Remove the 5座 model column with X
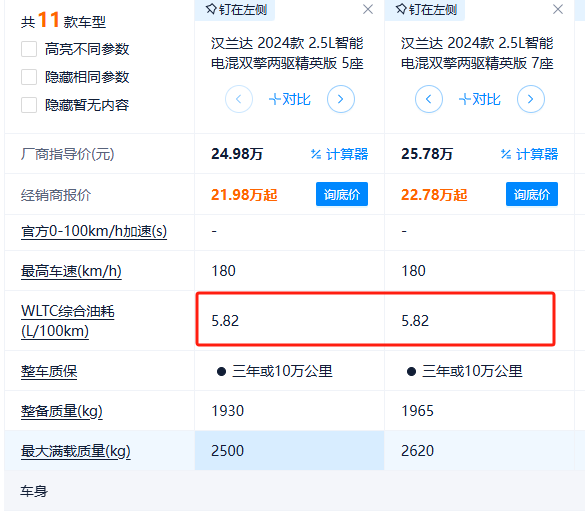 368,9
